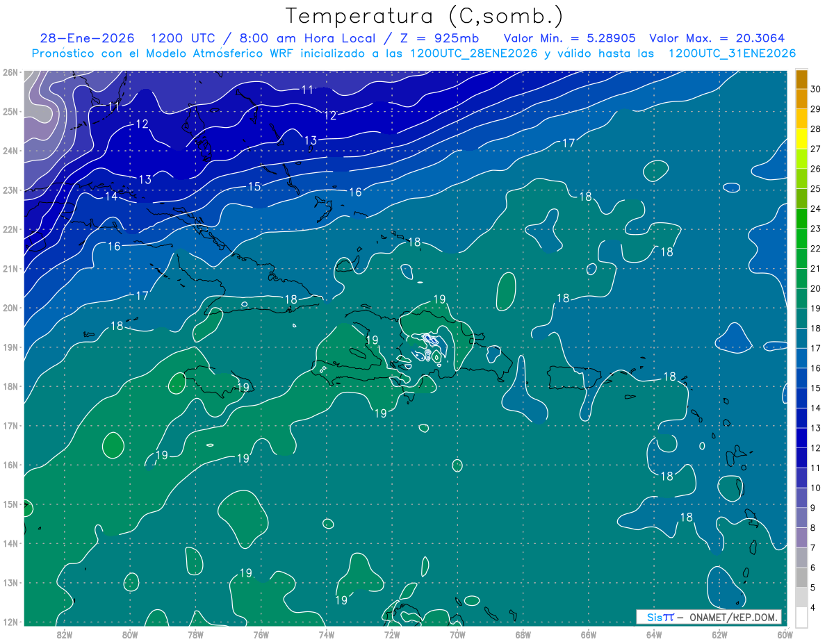Pick the yellow swatch between 27 and 28
The image size is (834, 644).
tap(801, 138)
